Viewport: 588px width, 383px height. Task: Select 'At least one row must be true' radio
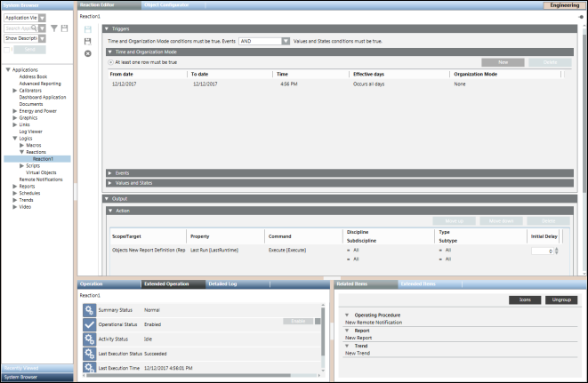click(x=110, y=62)
